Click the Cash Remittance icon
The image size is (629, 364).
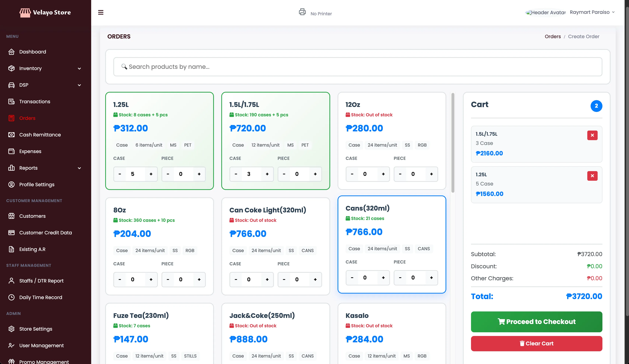tap(11, 135)
